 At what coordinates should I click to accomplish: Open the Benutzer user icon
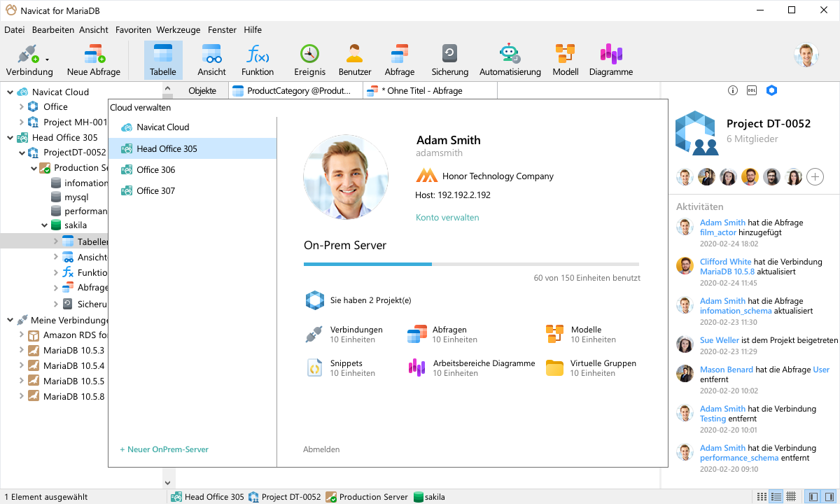click(x=355, y=60)
